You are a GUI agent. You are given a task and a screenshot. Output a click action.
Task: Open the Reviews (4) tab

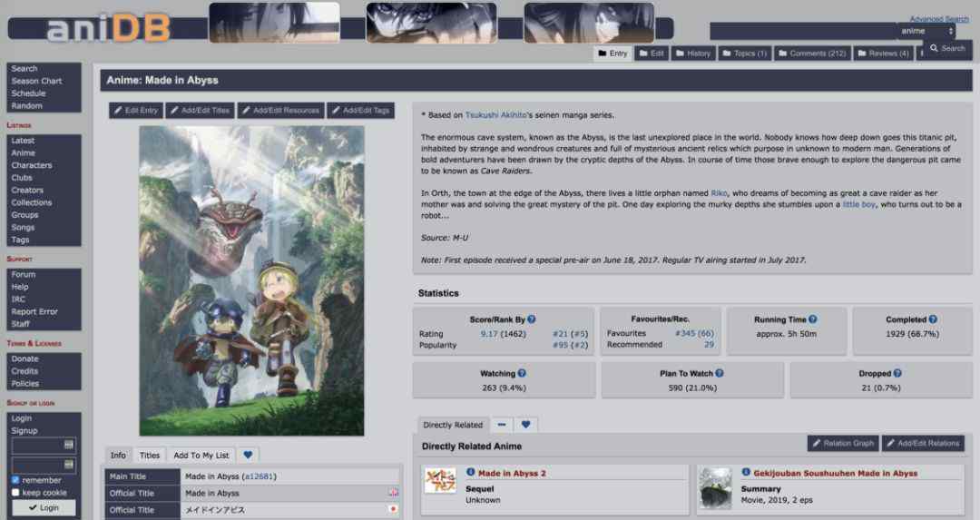[x=884, y=54]
